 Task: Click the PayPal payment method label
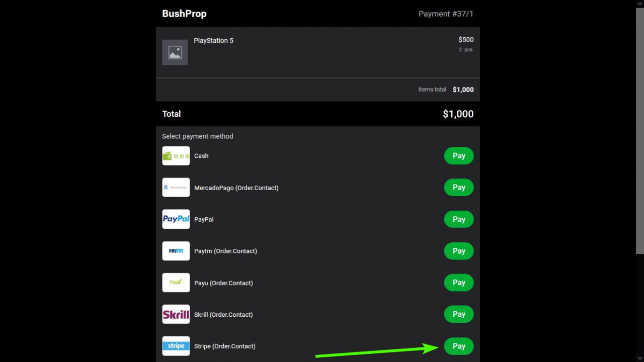click(204, 220)
